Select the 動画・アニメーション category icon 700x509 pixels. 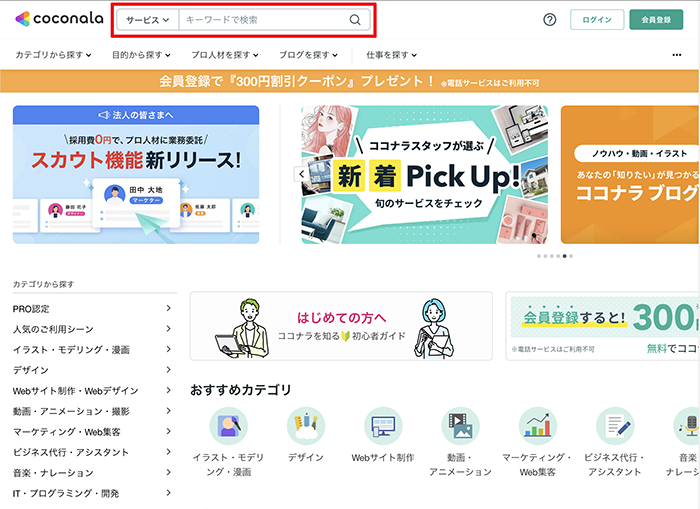point(460,426)
